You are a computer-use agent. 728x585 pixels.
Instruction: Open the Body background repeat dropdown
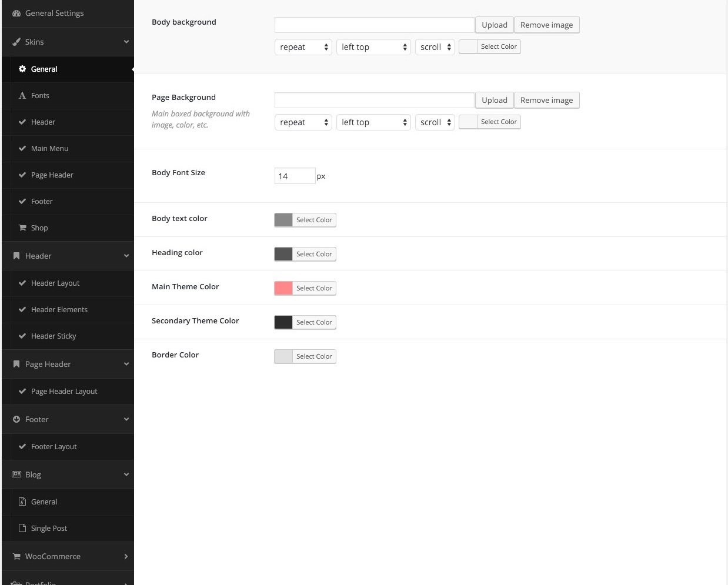pyautogui.click(x=303, y=47)
